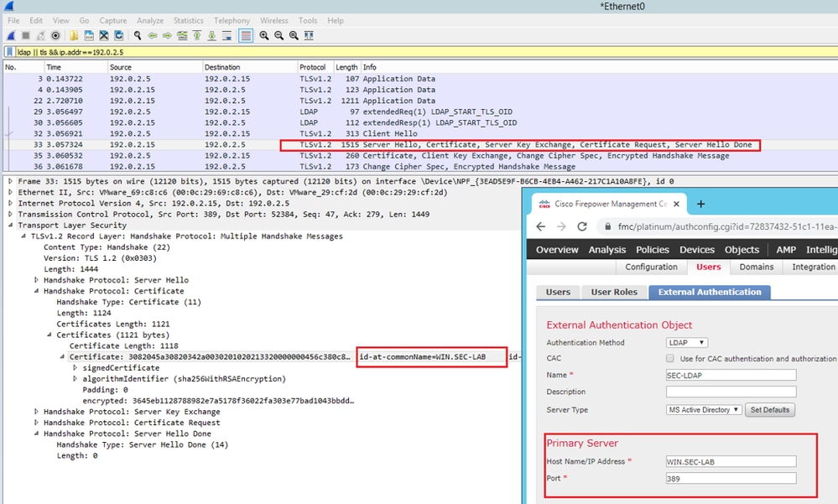This screenshot has height=504, width=838.
Task: Collapse Handshake Protocol: Server Hello Done
Action: pos(36,434)
